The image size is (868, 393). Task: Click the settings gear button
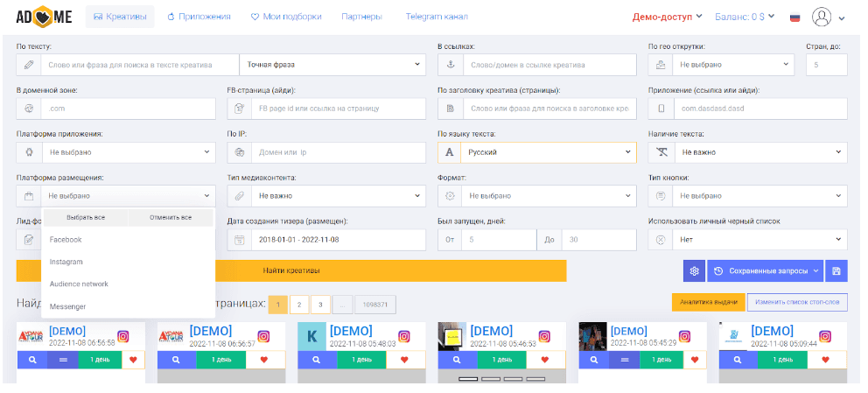click(x=694, y=271)
